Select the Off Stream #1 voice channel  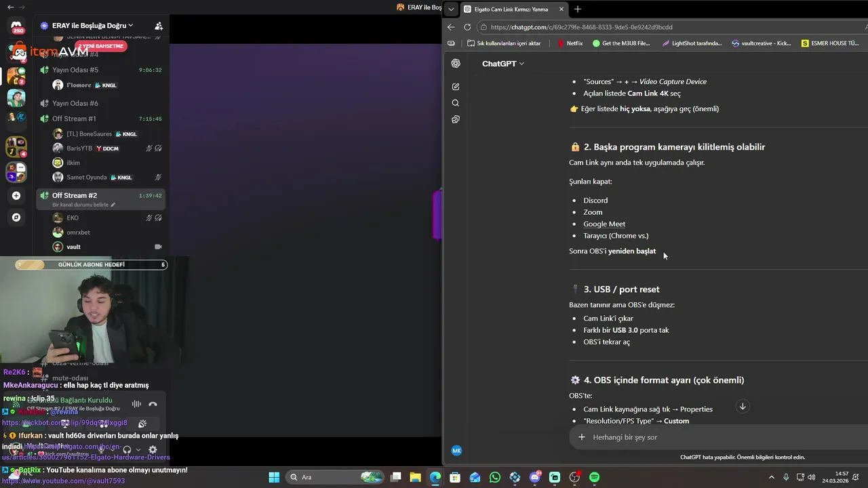click(100, 119)
